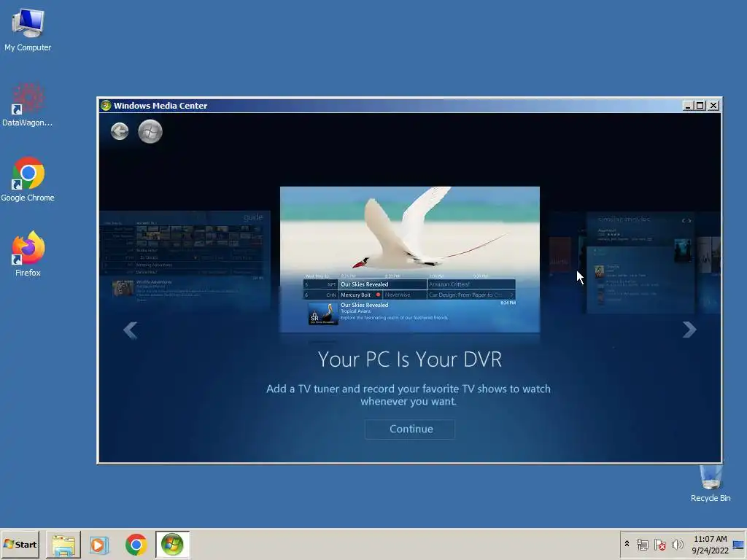This screenshot has height=560, width=747.
Task: Show hidden tray icons with the tray arrow
Action: (627, 544)
